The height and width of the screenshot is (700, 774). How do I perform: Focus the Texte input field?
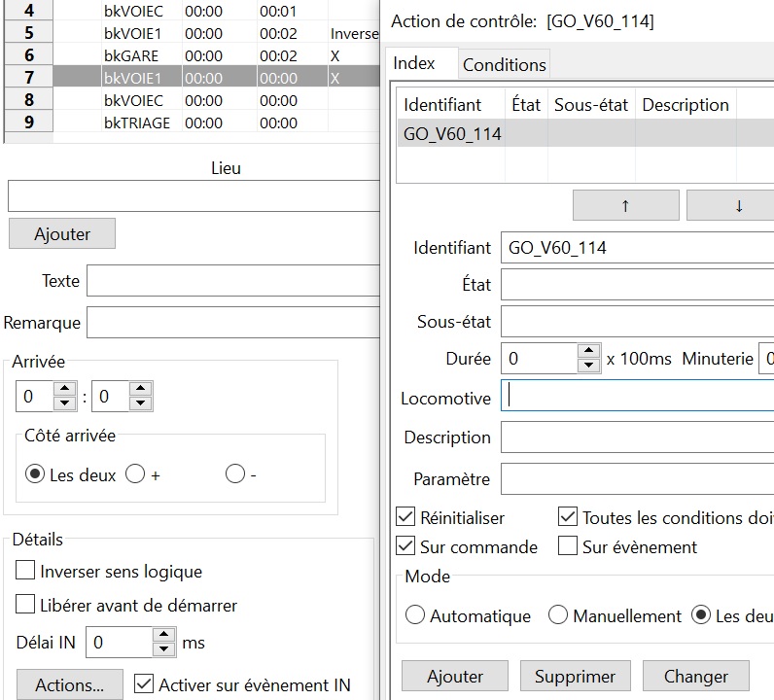tap(233, 280)
